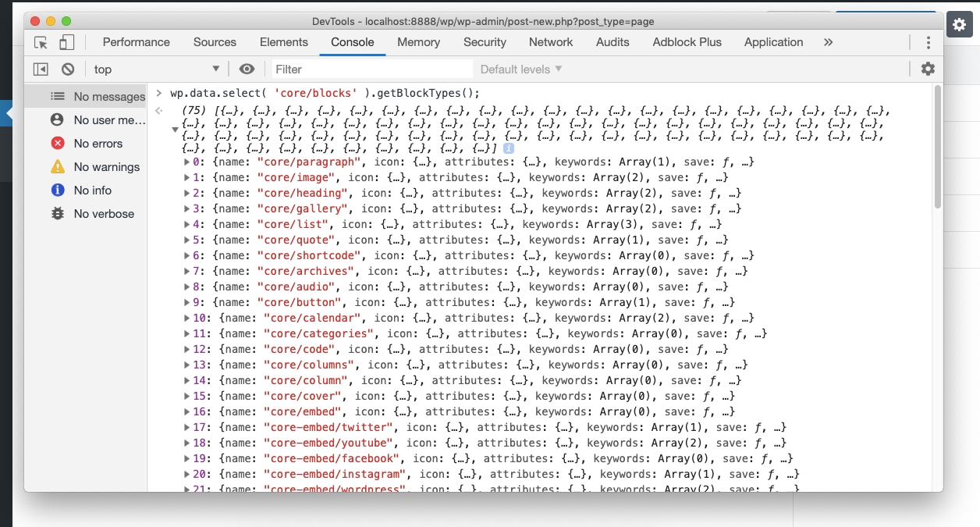The image size is (980, 527).
Task: Switch to the Elements tab
Action: (283, 43)
